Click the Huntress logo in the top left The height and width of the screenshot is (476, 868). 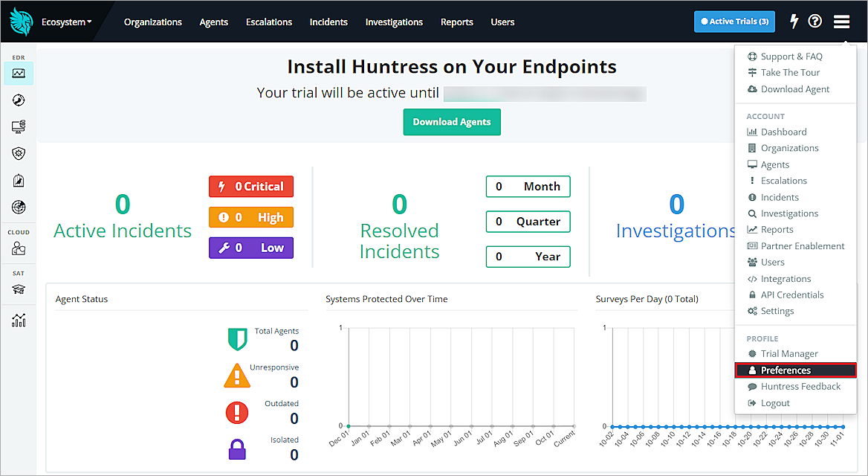tap(22, 22)
